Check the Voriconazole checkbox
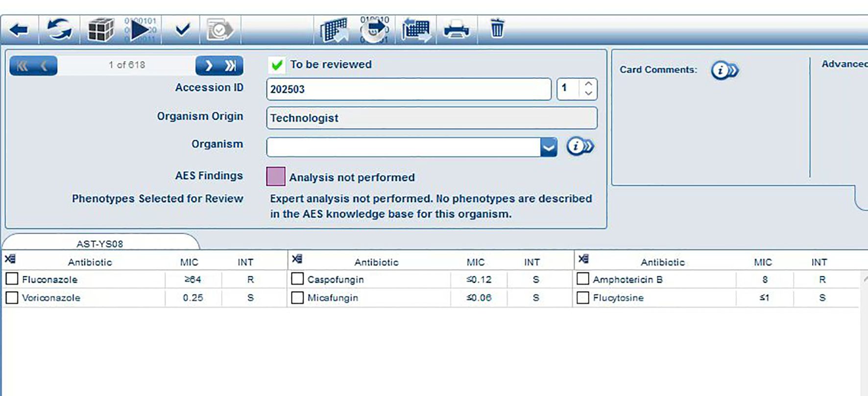 pyautogui.click(x=12, y=297)
